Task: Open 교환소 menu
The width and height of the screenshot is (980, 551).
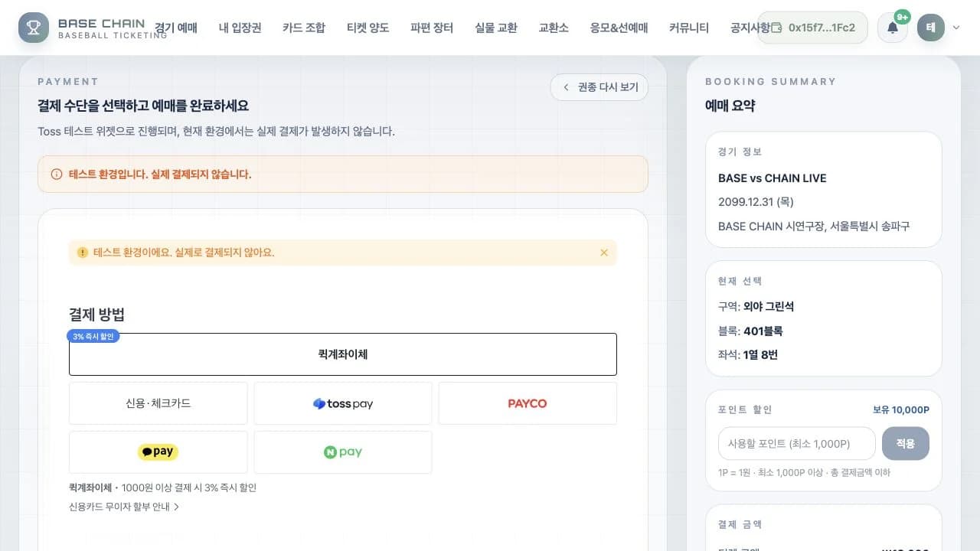Action: 554,28
